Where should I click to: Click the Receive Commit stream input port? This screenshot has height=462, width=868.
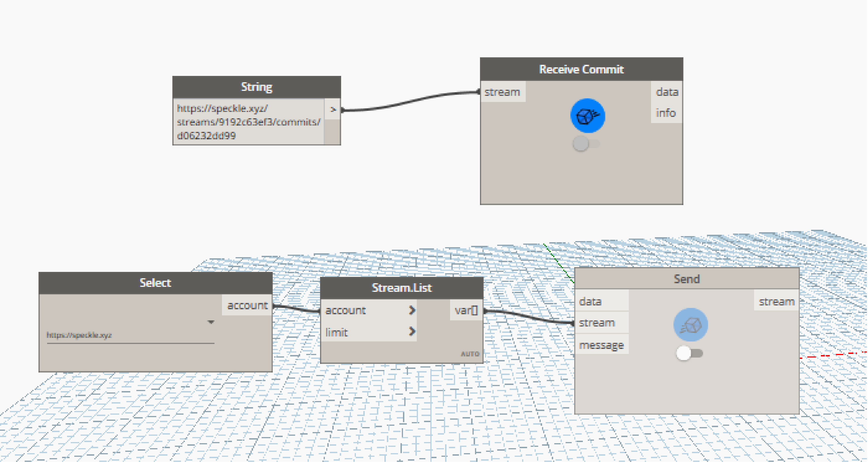pos(502,92)
